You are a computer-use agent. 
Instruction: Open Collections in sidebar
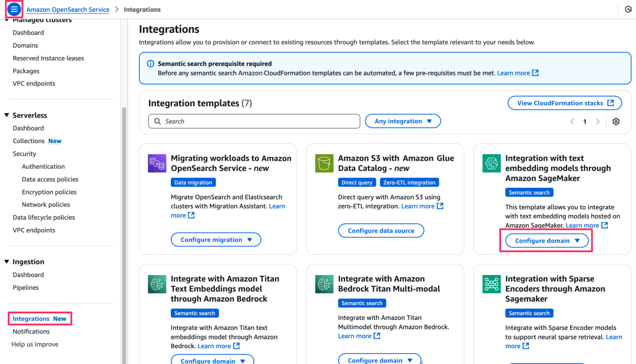pyautogui.click(x=28, y=141)
